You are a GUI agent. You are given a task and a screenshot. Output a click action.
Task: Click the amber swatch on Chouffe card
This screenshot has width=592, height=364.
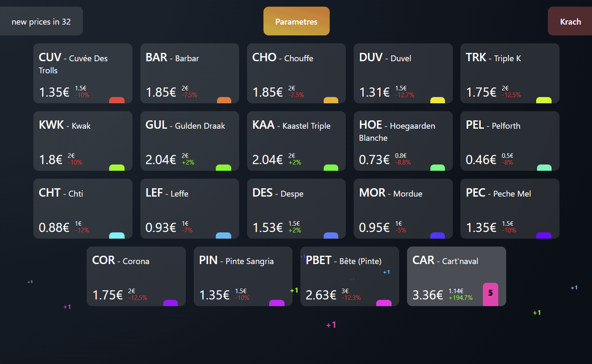click(331, 100)
